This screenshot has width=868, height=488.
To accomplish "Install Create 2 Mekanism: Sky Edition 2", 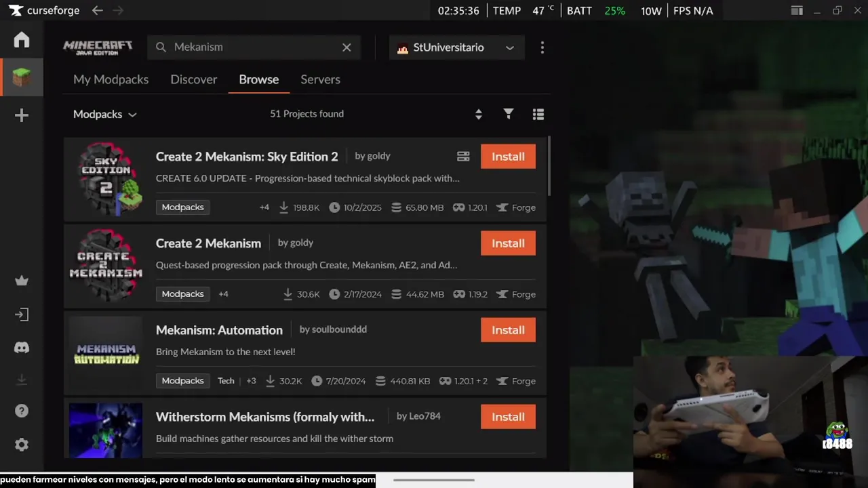I will tap(508, 157).
